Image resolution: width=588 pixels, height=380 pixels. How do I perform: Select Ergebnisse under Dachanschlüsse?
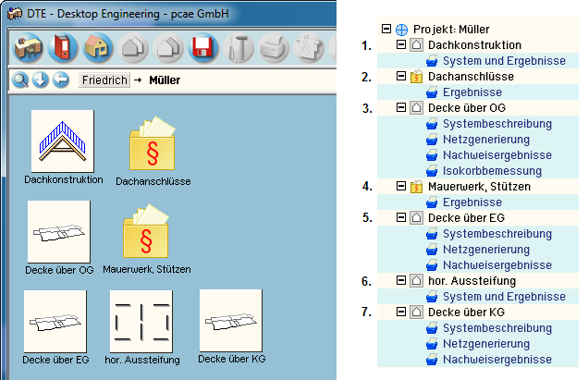pos(472,92)
